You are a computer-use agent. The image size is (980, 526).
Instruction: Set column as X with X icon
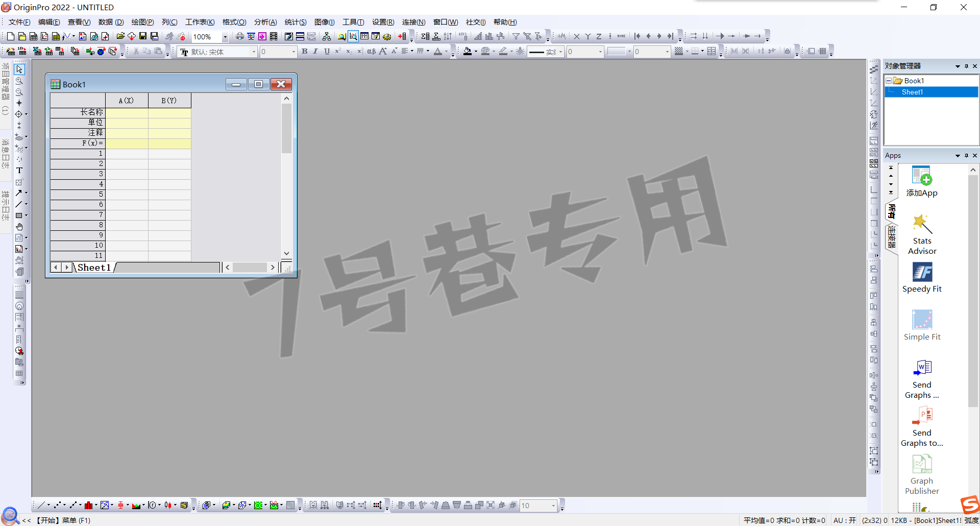[x=577, y=36]
